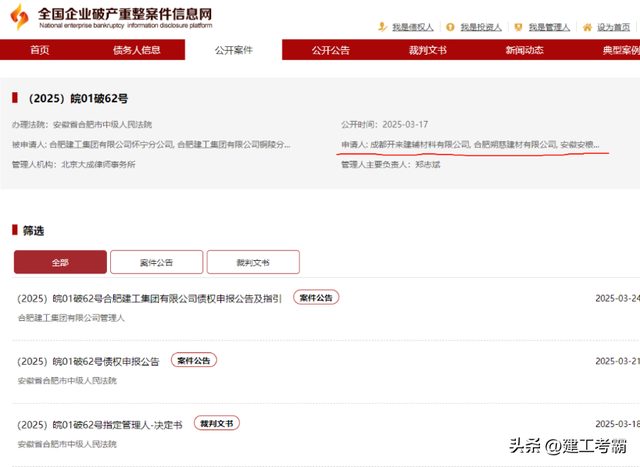Image resolution: width=640 pixels, height=467 pixels.
Task: Open the 裁判文书 navigation tab
Action: 428,50
